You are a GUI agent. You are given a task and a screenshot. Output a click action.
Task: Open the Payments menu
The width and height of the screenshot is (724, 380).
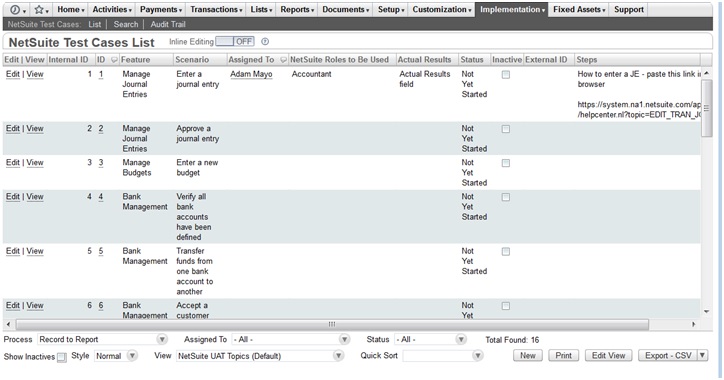(x=161, y=10)
